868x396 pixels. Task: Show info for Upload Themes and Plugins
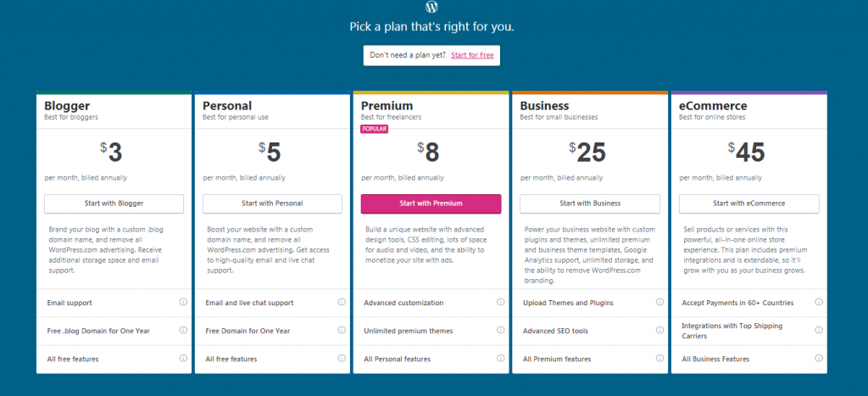(x=659, y=302)
